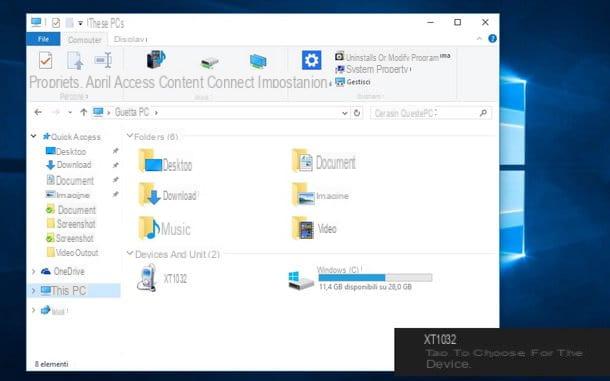This screenshot has height=381, width=610.
Task: Expand the OneDrive tree node
Action: tap(33, 271)
